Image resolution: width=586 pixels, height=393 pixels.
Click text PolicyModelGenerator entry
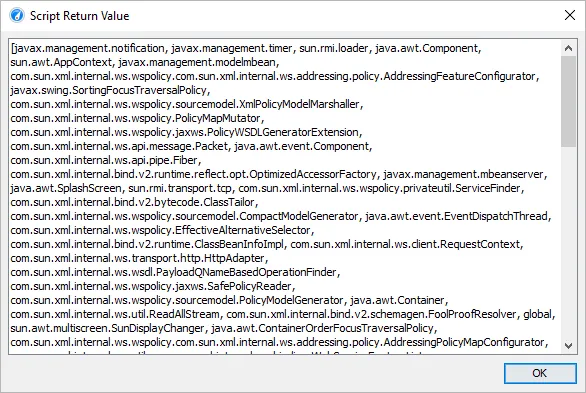pos(177,300)
